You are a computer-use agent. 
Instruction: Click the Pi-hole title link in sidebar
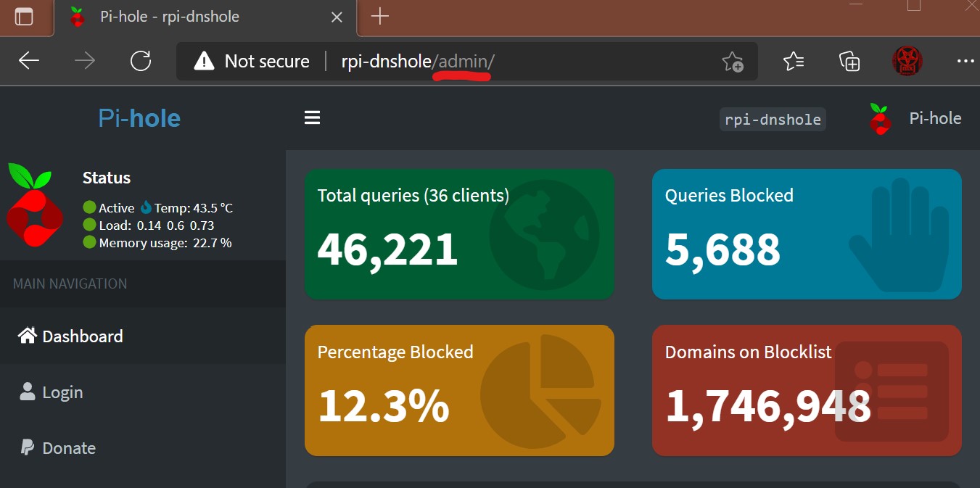pos(139,117)
